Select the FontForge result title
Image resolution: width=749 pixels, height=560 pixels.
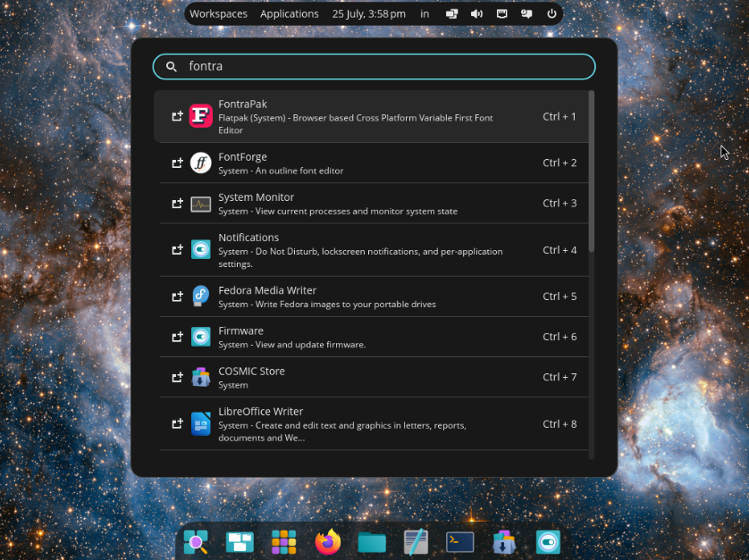pos(242,157)
